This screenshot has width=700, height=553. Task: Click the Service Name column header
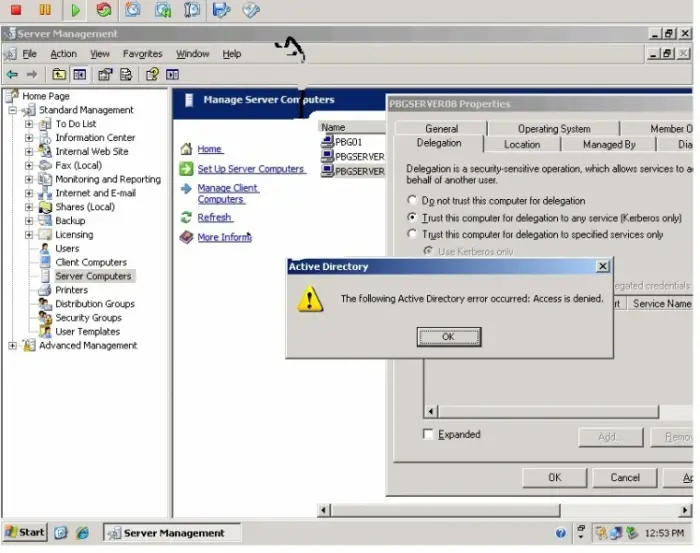click(662, 304)
